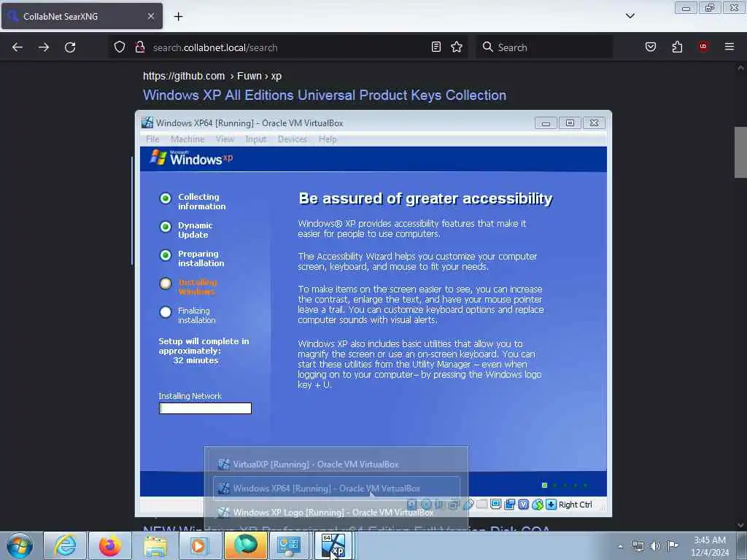
Task: Click the uBlock Origin toolbar icon
Action: [x=703, y=47]
